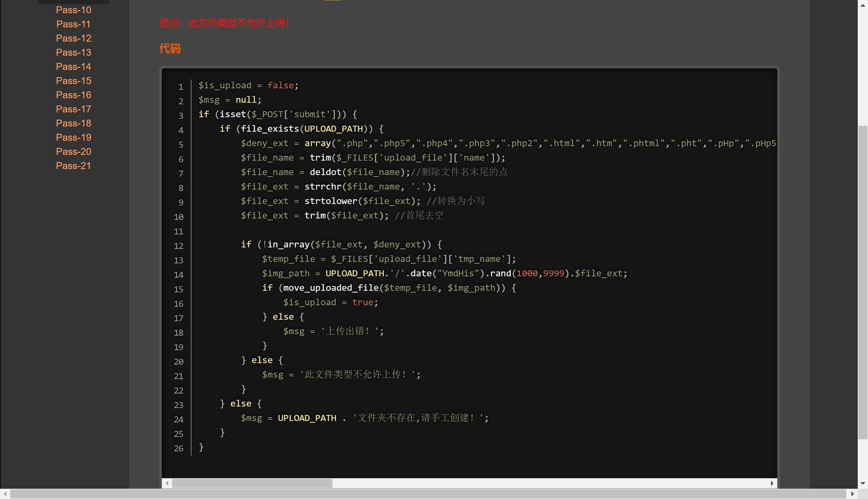Click page vertical scrollbar down arrow
This screenshot has height=499, width=868.
[x=863, y=484]
